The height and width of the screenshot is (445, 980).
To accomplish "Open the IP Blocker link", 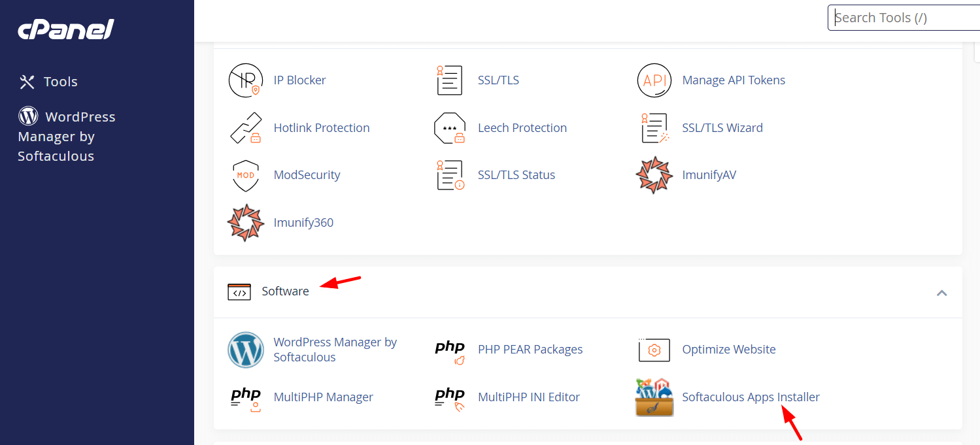I will coord(299,80).
